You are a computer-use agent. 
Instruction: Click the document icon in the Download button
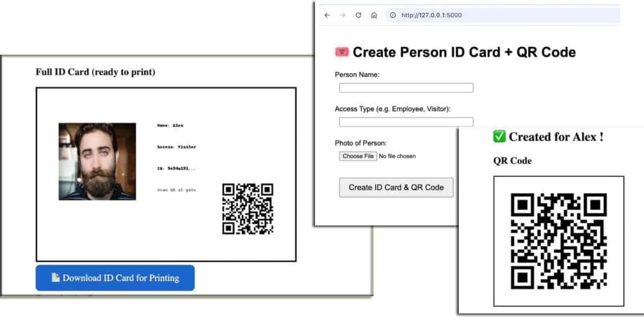55,277
